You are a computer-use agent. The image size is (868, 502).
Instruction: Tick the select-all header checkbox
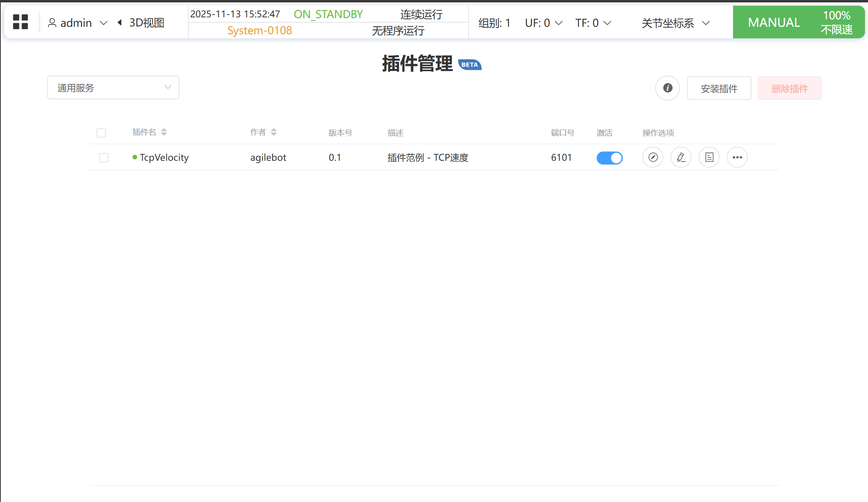(x=101, y=133)
